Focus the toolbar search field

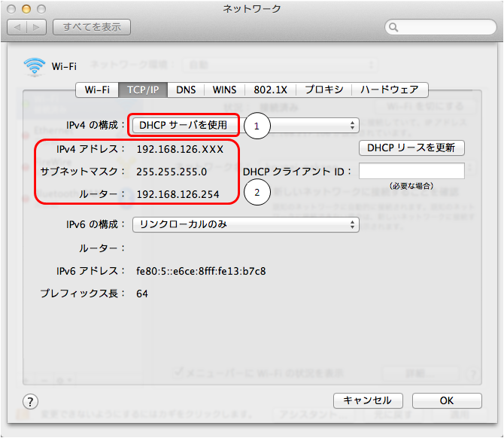click(441, 27)
